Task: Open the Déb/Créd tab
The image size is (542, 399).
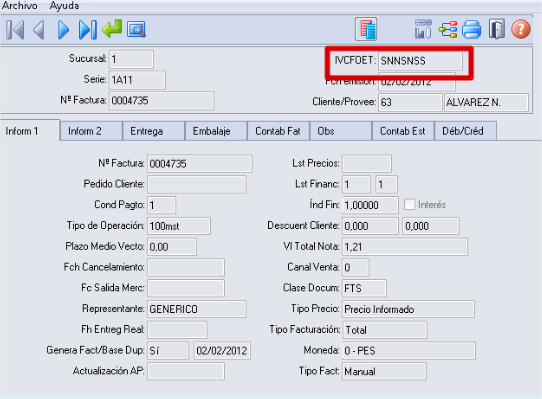Action: [466, 131]
